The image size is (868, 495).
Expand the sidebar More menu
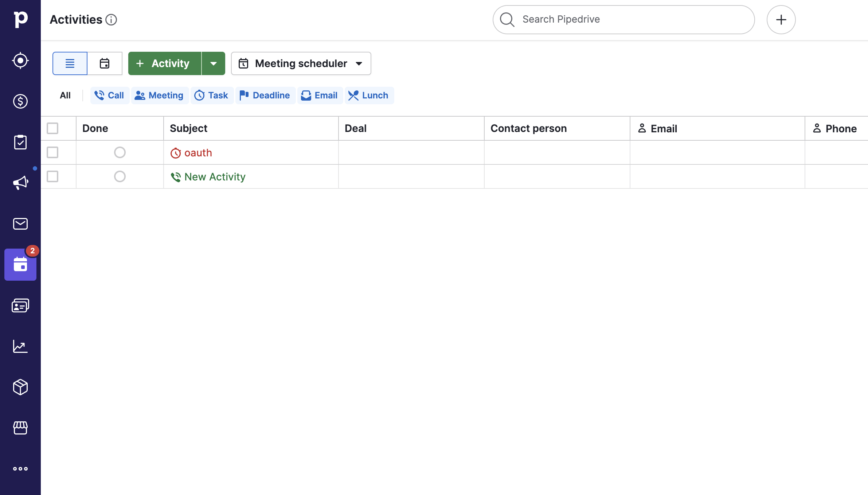tap(20, 469)
